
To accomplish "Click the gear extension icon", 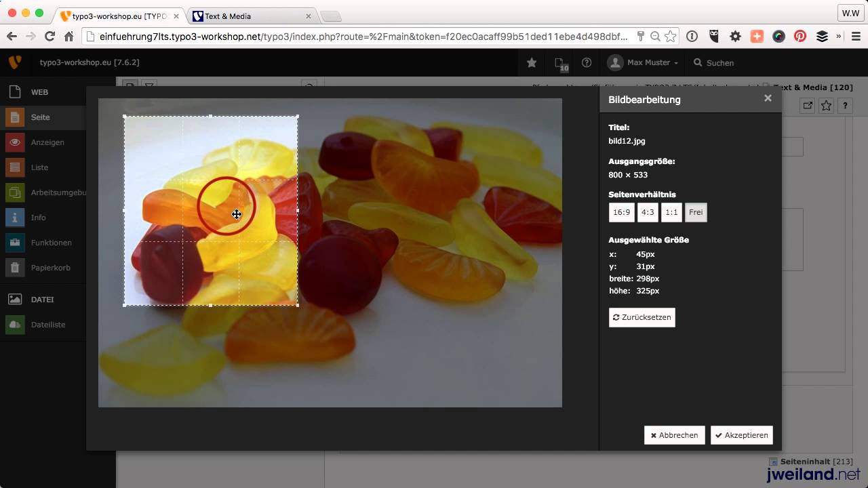I will click(x=735, y=37).
